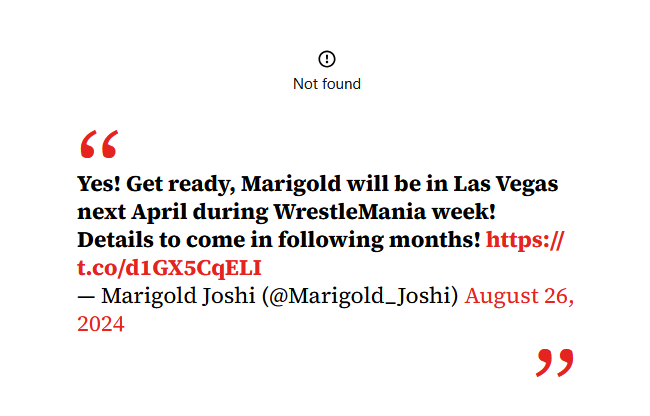Screen dimensions: 650x416
Task: Open the t.co/d1GX5CqELI link
Action: (170, 268)
